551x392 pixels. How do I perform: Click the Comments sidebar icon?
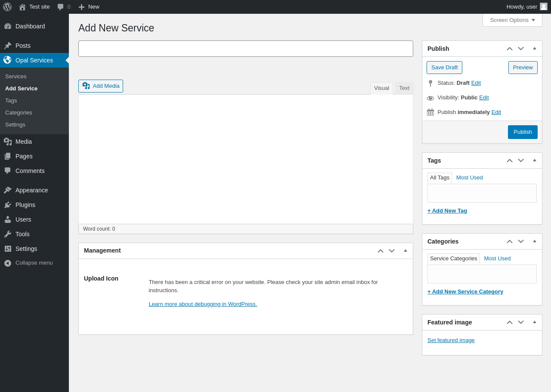(x=8, y=171)
